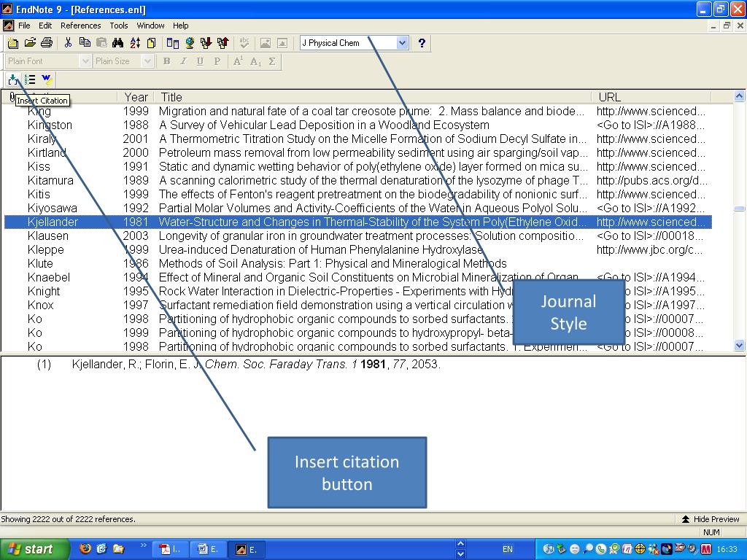
Task: Import references with the down-arrow icon
Action: click(206, 43)
